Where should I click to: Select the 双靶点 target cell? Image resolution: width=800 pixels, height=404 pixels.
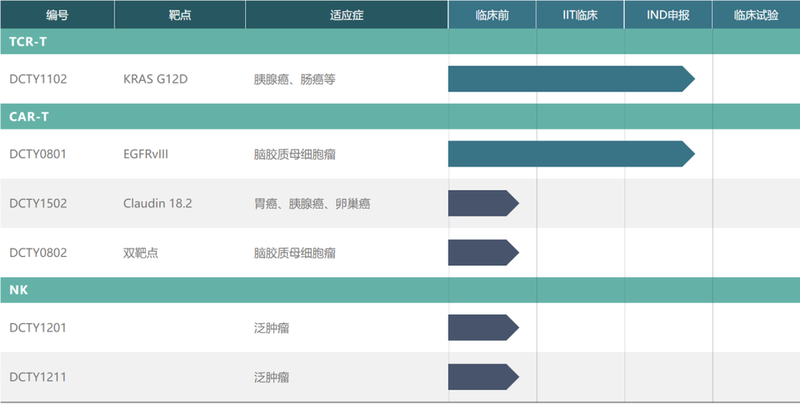(x=141, y=253)
